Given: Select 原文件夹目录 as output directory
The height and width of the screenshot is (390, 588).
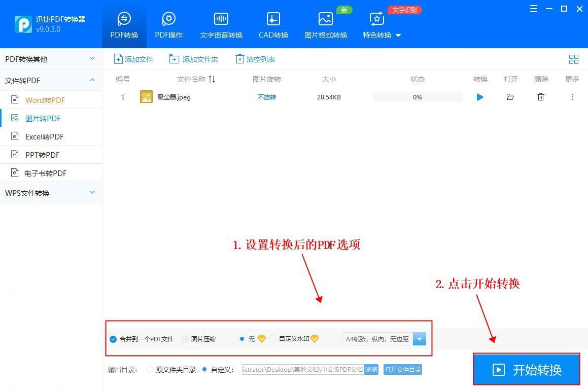Looking at the screenshot, I should (150, 370).
